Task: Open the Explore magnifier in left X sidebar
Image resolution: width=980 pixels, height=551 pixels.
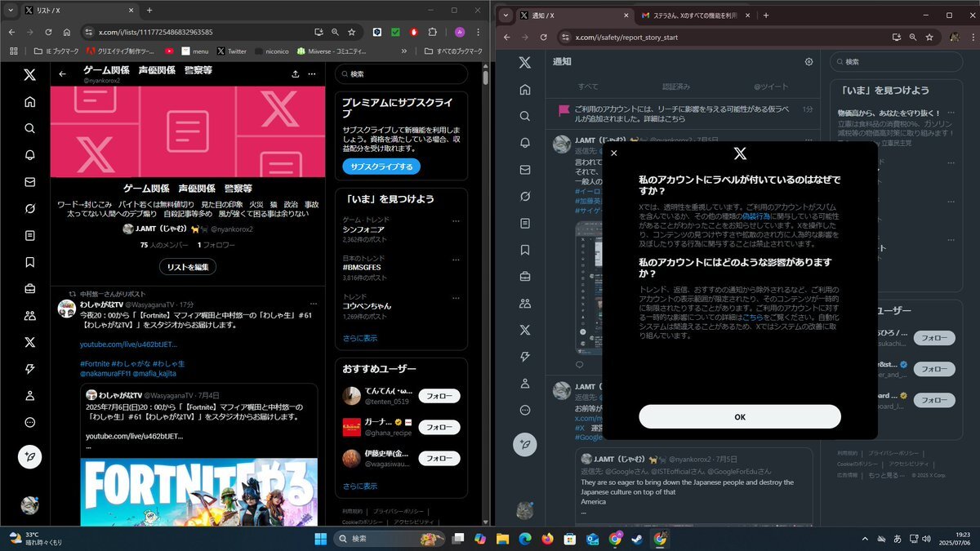Action: click(x=29, y=129)
